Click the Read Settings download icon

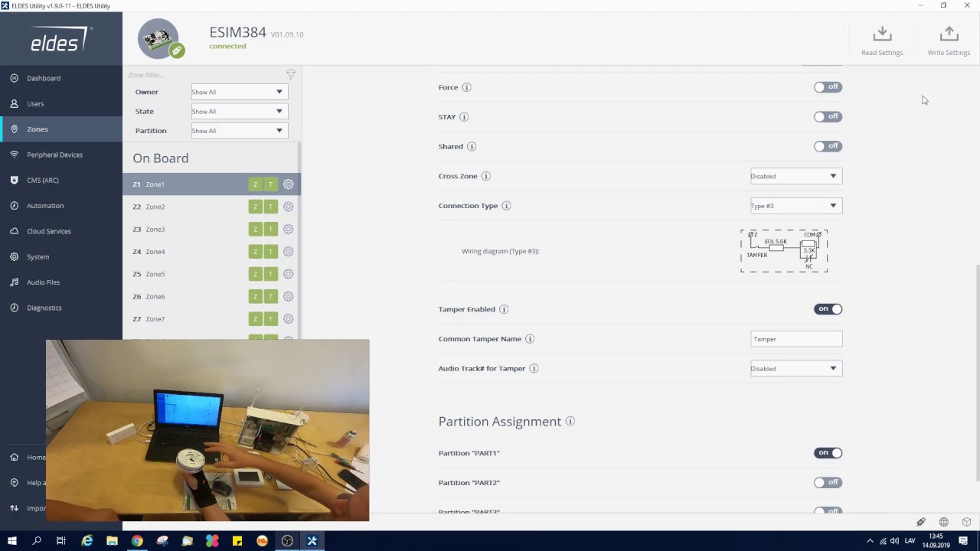pyautogui.click(x=882, y=34)
